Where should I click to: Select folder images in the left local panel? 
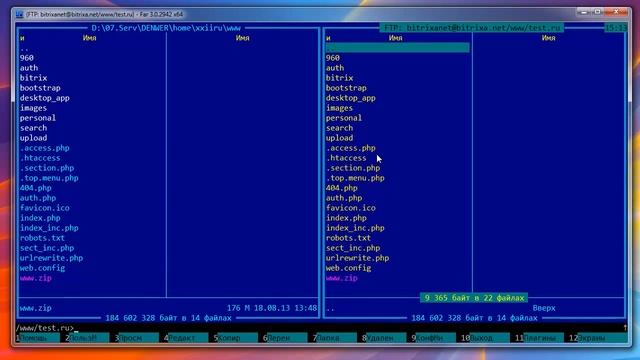tap(33, 108)
